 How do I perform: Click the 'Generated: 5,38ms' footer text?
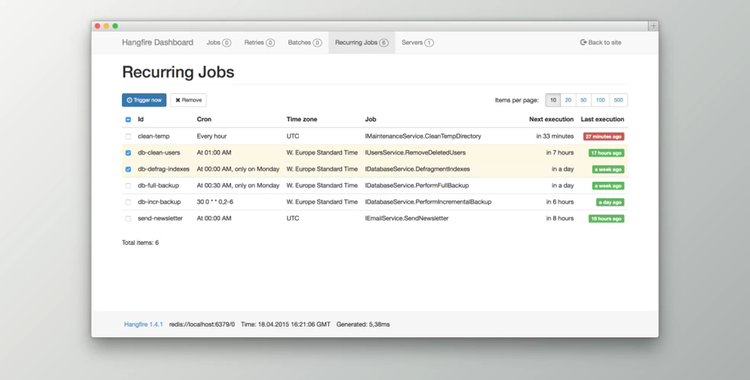[x=363, y=324]
